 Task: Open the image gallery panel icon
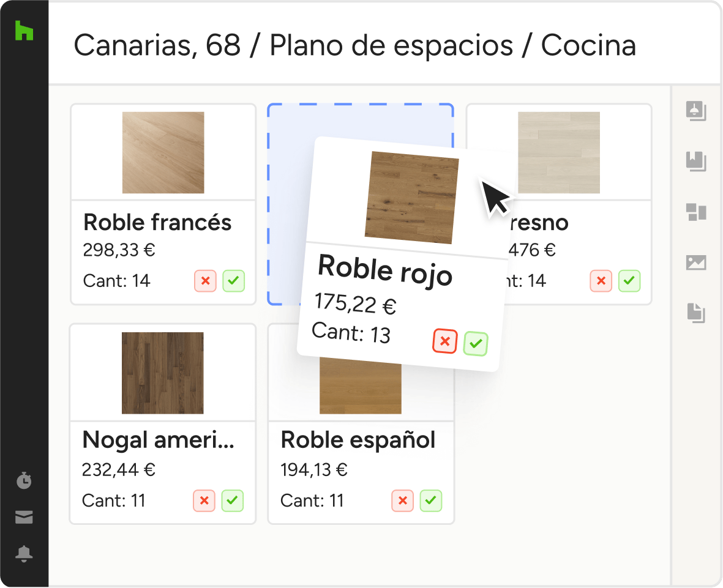click(696, 263)
